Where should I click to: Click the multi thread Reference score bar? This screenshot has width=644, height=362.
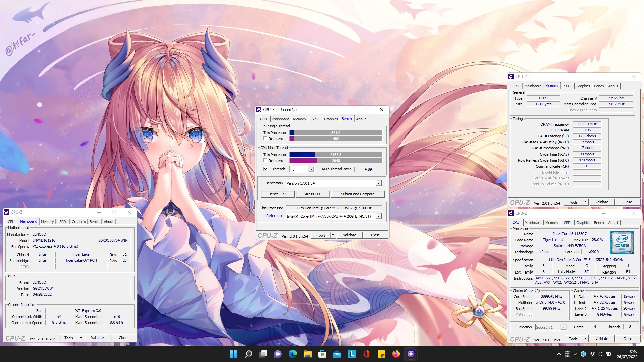click(336, 161)
